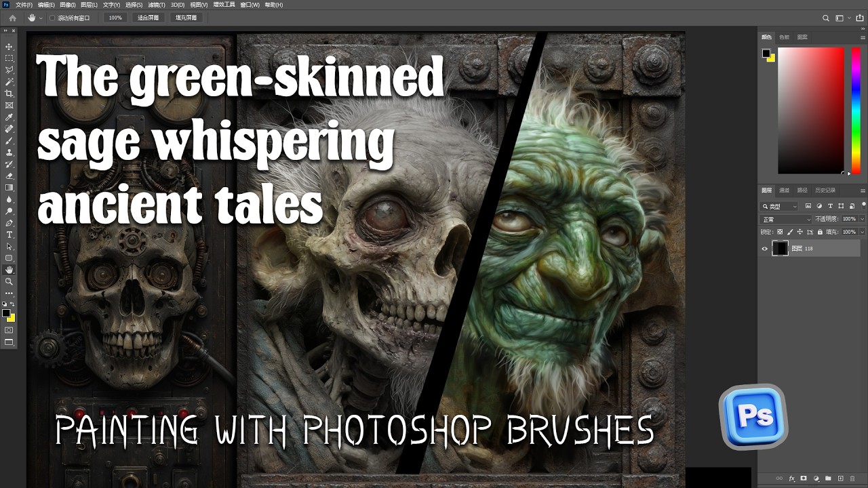Toggle lock all padlock icon

pos(820,232)
